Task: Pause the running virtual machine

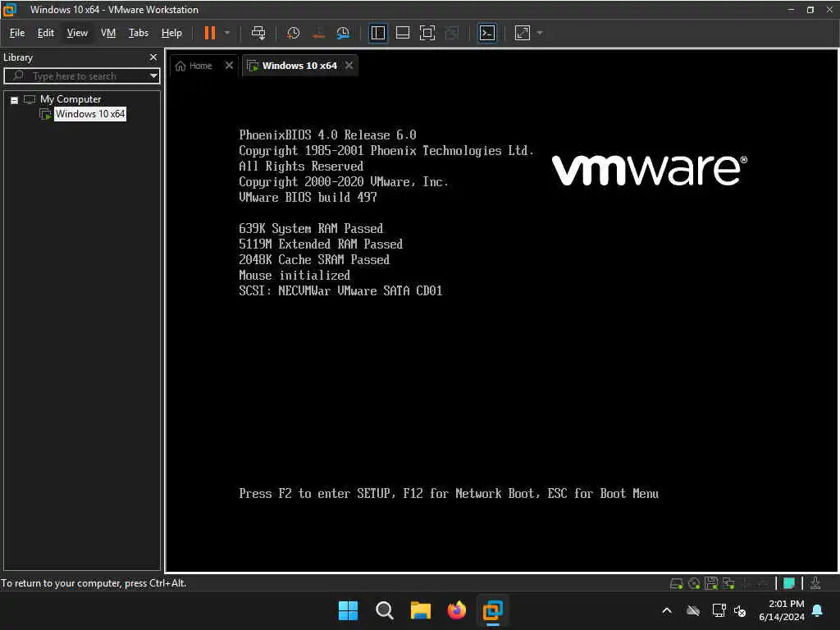Action: click(x=209, y=33)
